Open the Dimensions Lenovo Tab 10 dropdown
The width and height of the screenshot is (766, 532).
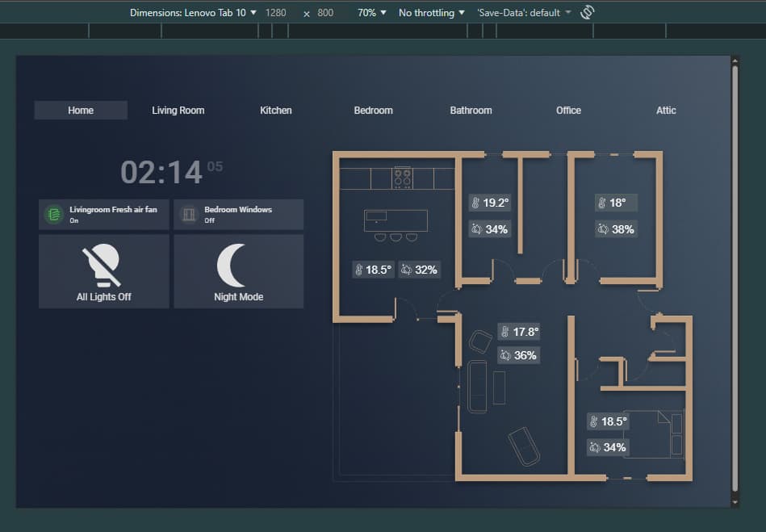point(193,13)
